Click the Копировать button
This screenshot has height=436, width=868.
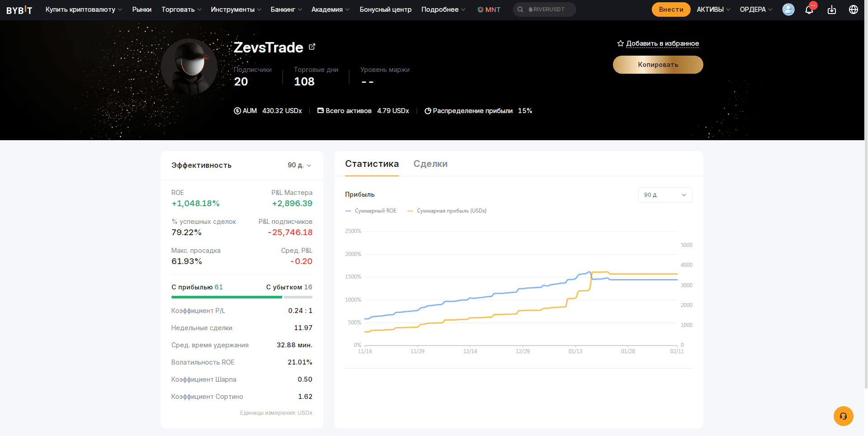pyautogui.click(x=658, y=65)
